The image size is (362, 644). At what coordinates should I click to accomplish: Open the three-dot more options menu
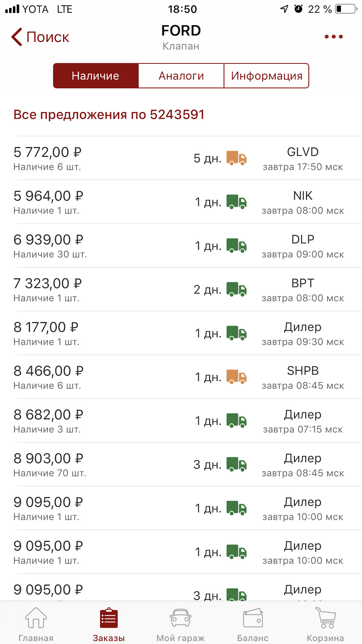click(x=334, y=37)
